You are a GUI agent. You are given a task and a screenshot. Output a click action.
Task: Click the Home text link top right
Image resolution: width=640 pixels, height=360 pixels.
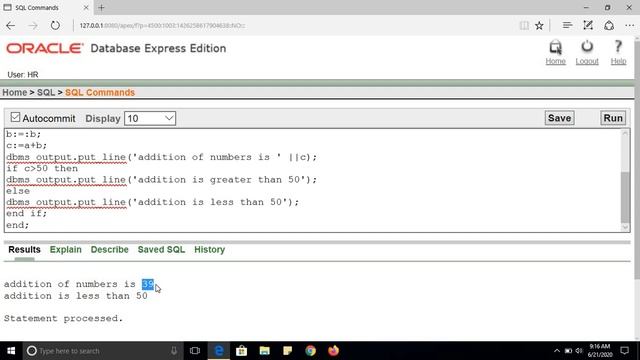(556, 61)
